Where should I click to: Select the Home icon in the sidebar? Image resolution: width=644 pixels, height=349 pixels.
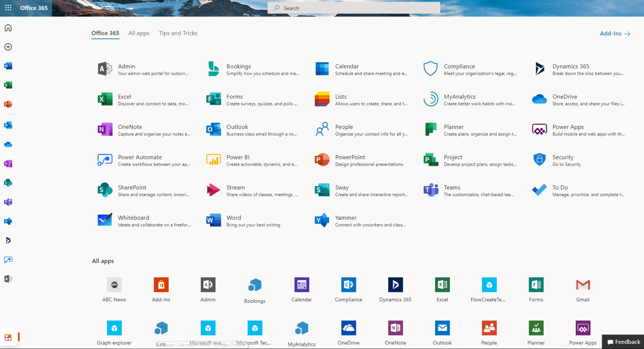pyautogui.click(x=8, y=27)
